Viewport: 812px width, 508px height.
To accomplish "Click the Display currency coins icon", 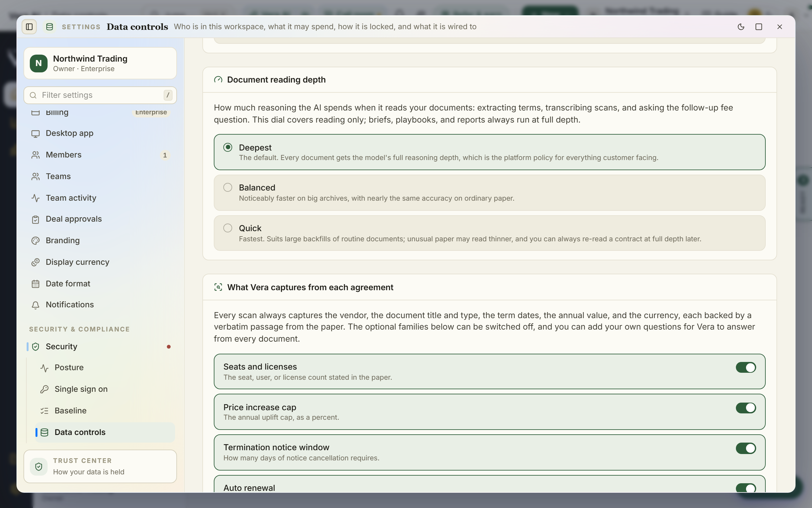I will (x=36, y=262).
